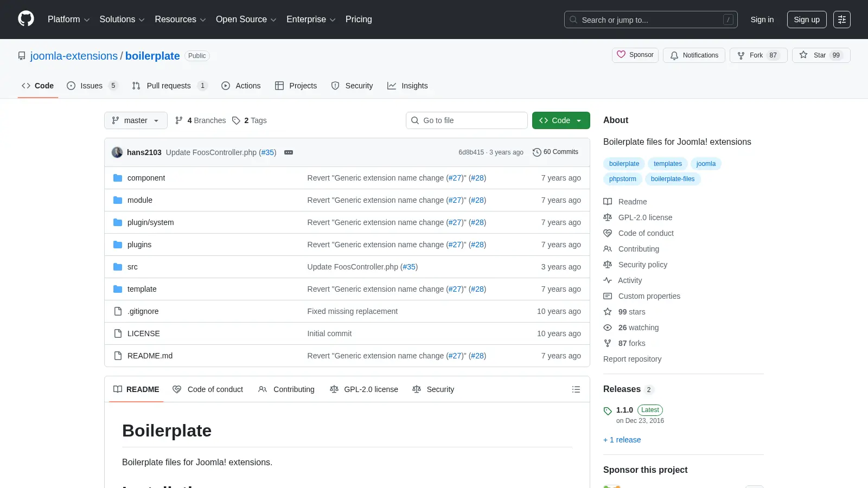This screenshot has height=488, width=868.
Task: Open the template folder icon
Action: coord(118,289)
